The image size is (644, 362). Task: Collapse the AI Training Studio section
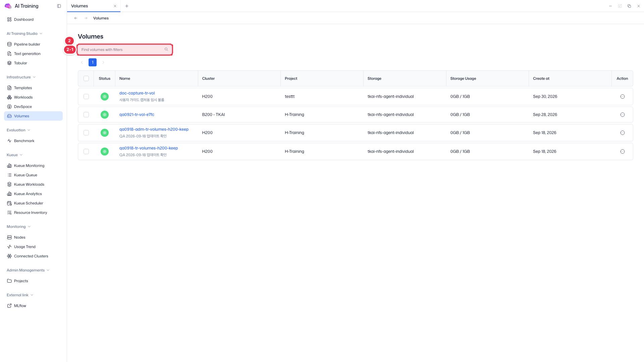24,34
